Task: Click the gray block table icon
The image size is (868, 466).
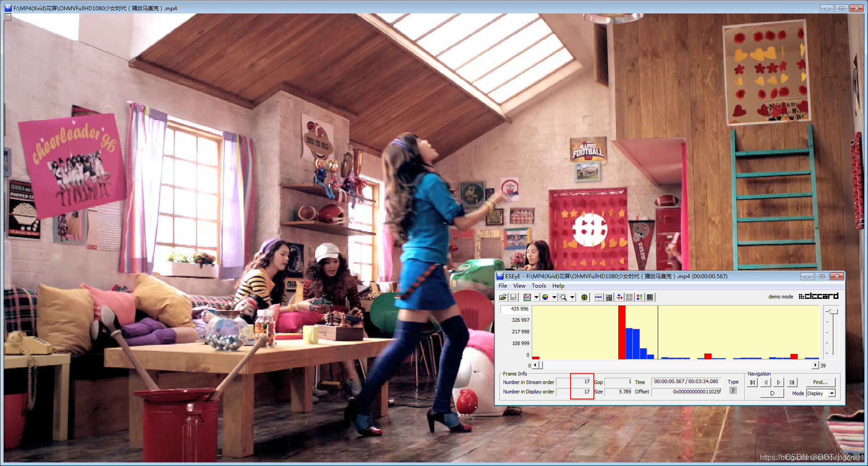Action: [x=609, y=297]
